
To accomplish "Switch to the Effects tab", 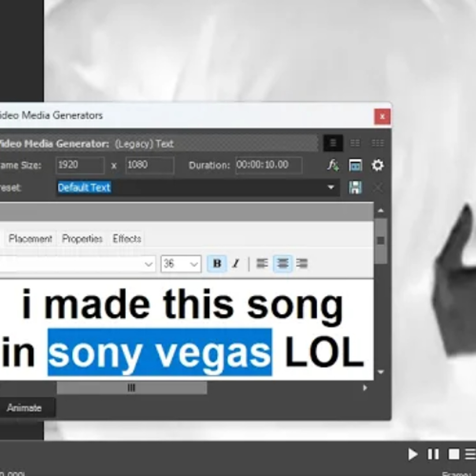I will [127, 239].
